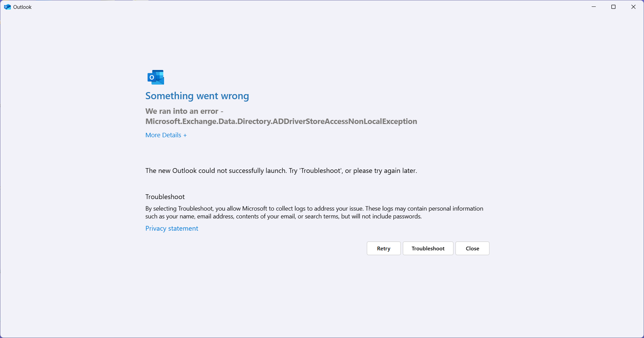This screenshot has height=338, width=644.
Task: Select the Troubleshoot heading text area
Action: pos(165,197)
